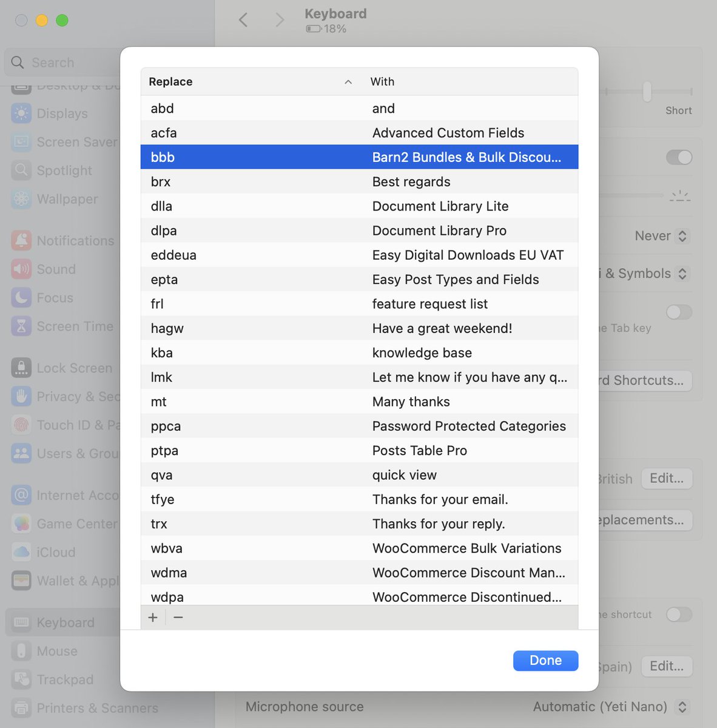Select the acfa shortcut row
The width and height of the screenshot is (717, 728).
pyautogui.click(x=359, y=133)
